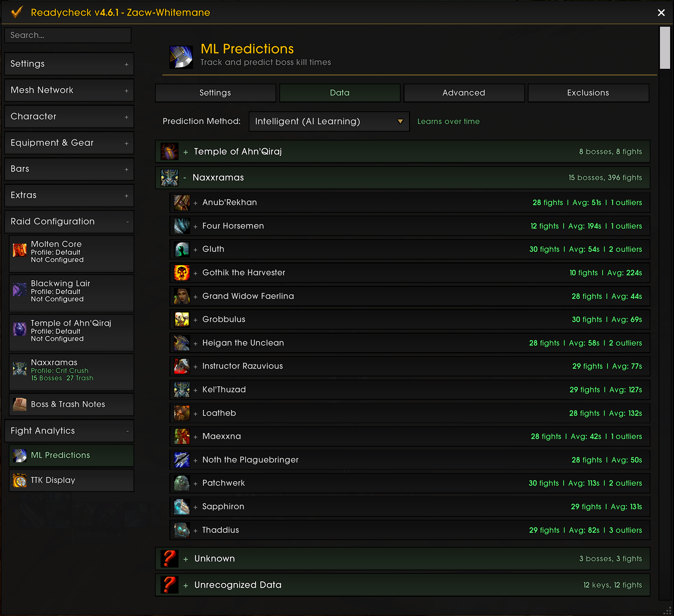Click Instructor Razuvious boss icon
This screenshot has width=674, height=616.
pyautogui.click(x=182, y=366)
